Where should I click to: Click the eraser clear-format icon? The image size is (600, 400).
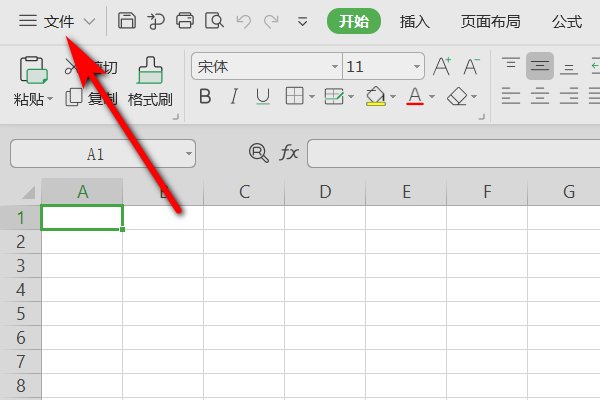457,97
